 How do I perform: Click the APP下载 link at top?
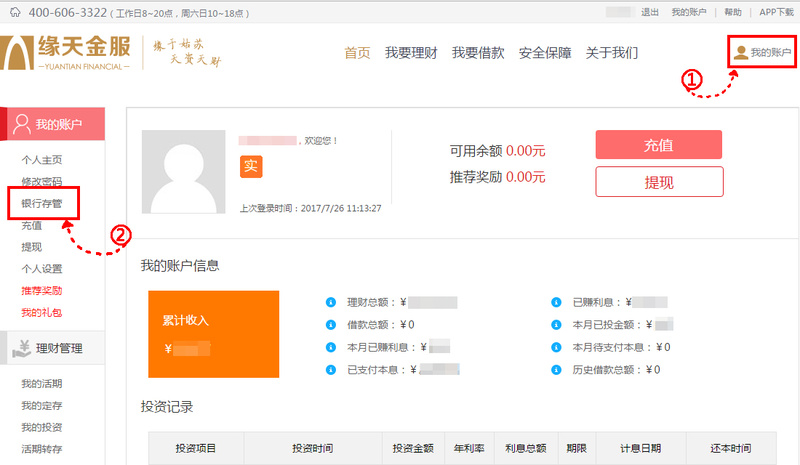click(776, 12)
